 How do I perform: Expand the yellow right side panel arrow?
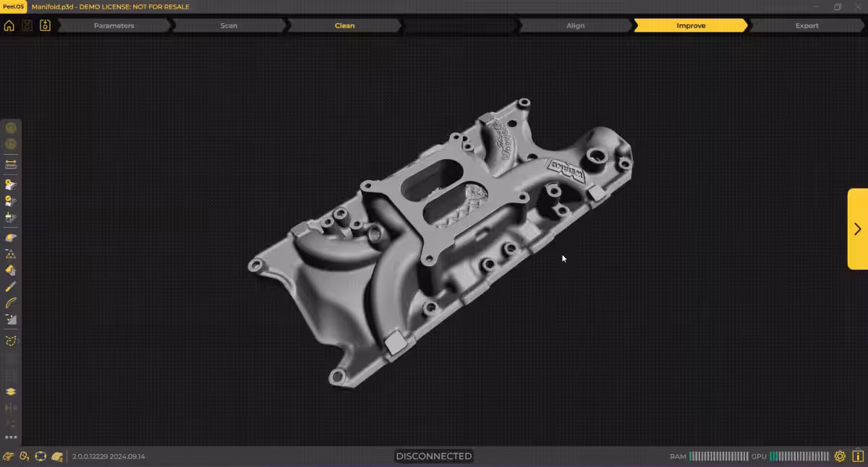[x=857, y=229]
